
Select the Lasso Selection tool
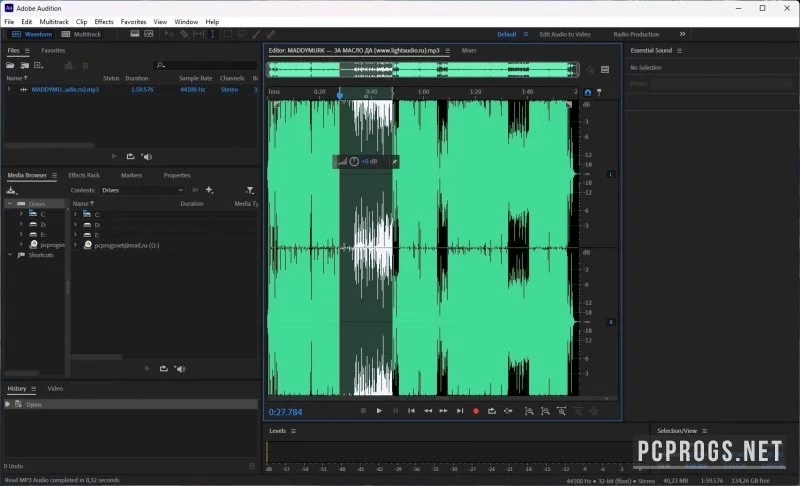242,34
